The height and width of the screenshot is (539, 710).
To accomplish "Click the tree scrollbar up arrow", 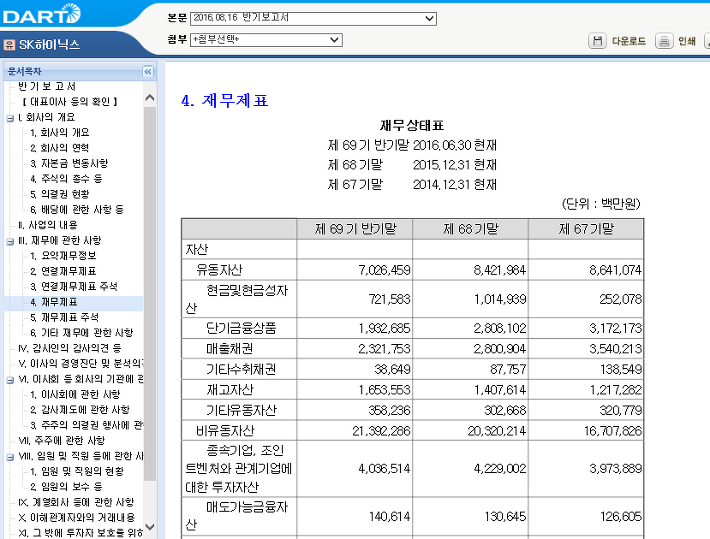I will 150,97.
